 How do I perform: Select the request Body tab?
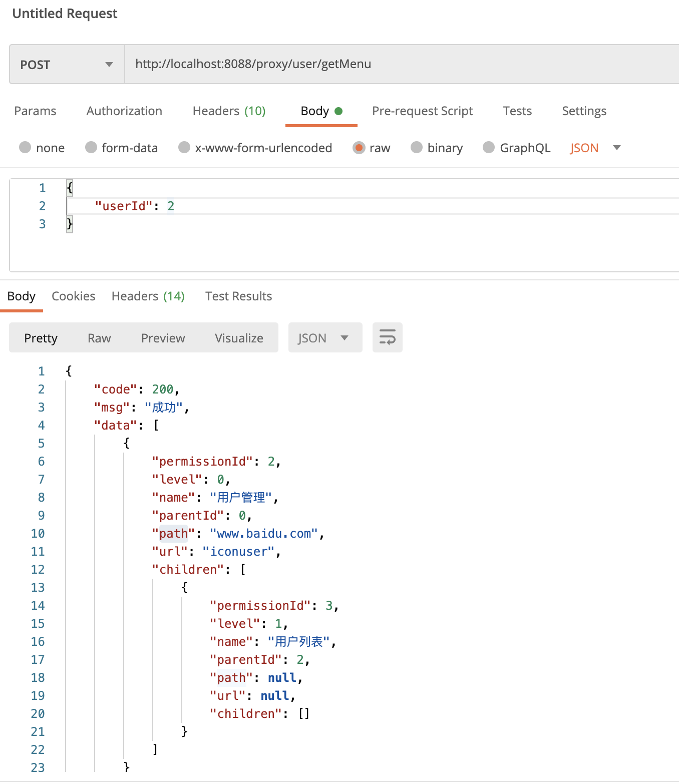[x=321, y=111]
